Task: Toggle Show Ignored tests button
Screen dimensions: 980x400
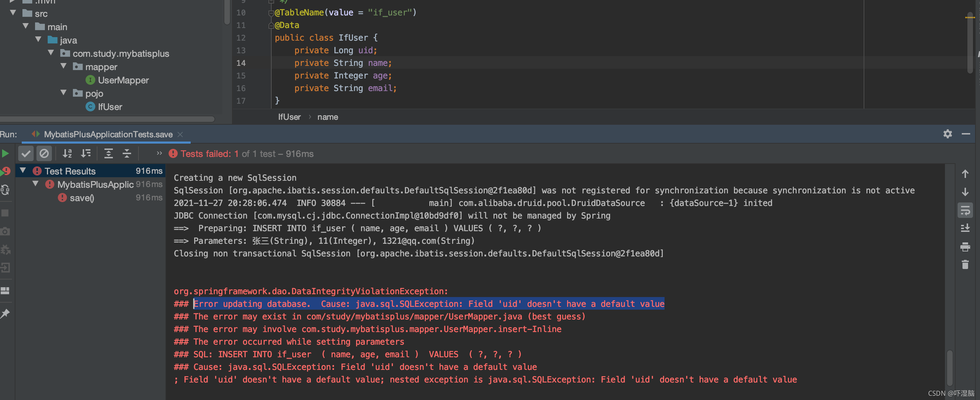Action: point(44,154)
